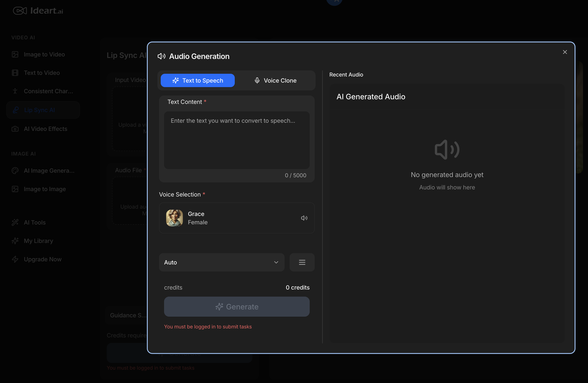The width and height of the screenshot is (588, 383).
Task: Click the 'No generated audio yet' message
Action: click(447, 175)
